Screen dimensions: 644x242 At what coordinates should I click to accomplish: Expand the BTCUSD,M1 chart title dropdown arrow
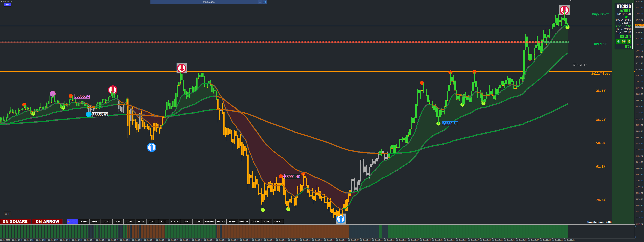(1, 1)
